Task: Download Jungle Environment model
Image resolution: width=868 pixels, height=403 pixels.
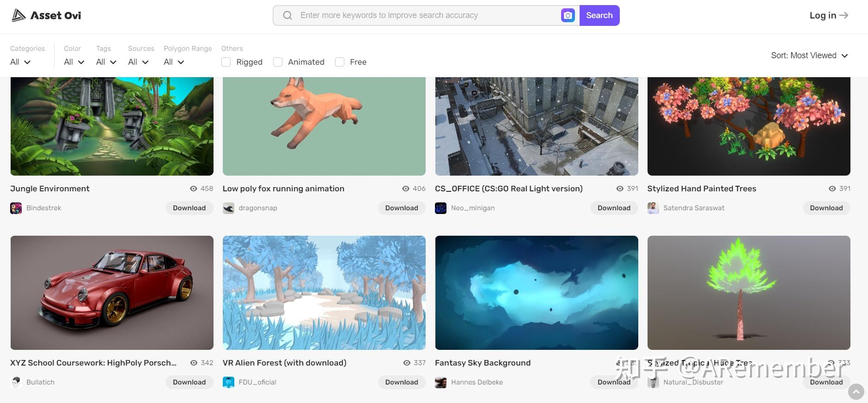Action: (x=189, y=208)
